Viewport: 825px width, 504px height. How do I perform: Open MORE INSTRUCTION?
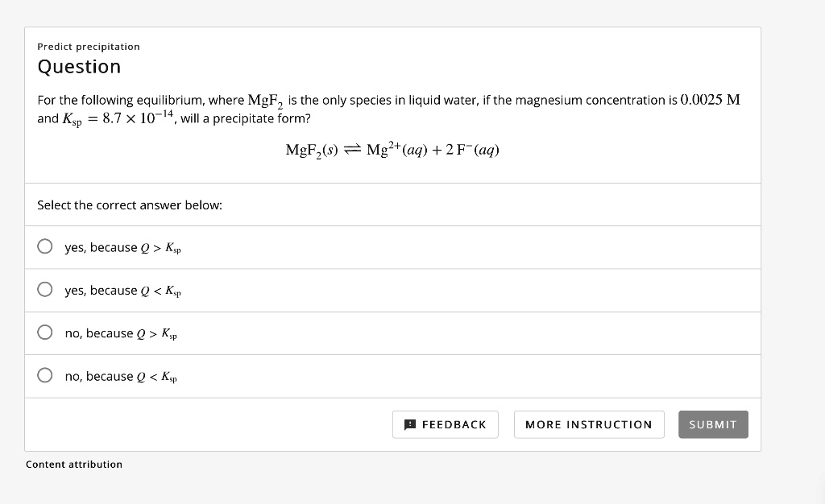click(x=589, y=424)
